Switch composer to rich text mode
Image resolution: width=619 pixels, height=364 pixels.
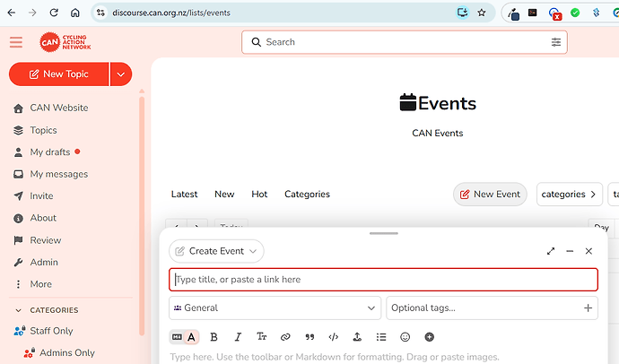[191, 337]
